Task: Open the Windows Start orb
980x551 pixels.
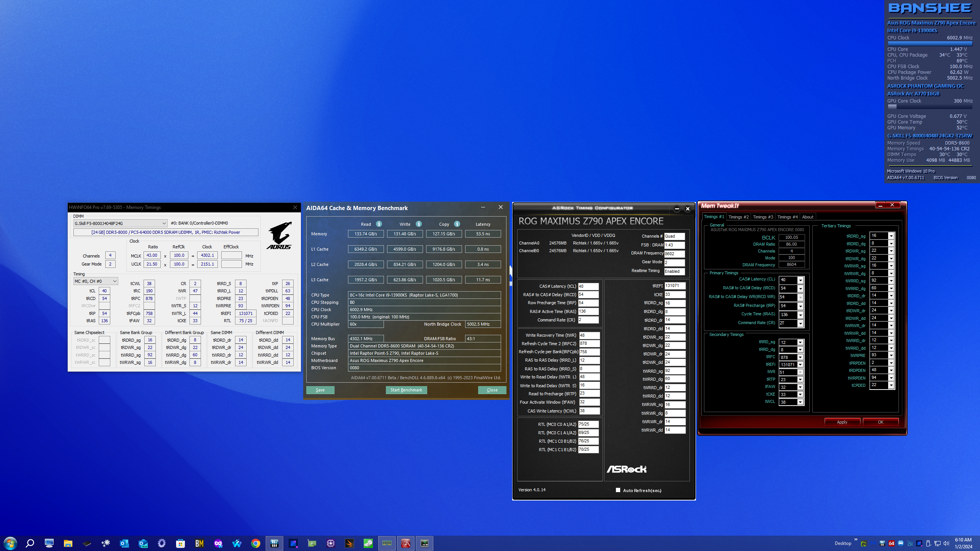Action: 10,543
